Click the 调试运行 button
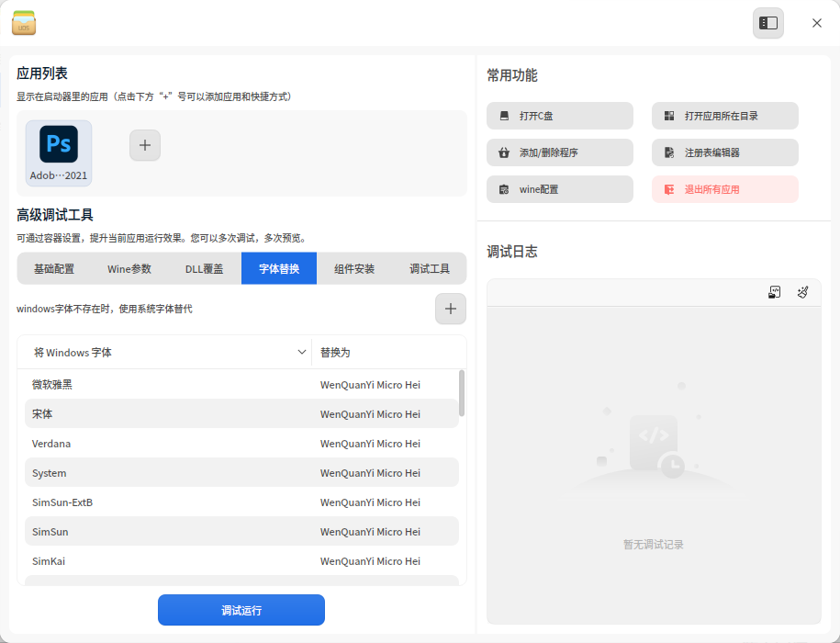The width and height of the screenshot is (840, 643). tap(241, 610)
